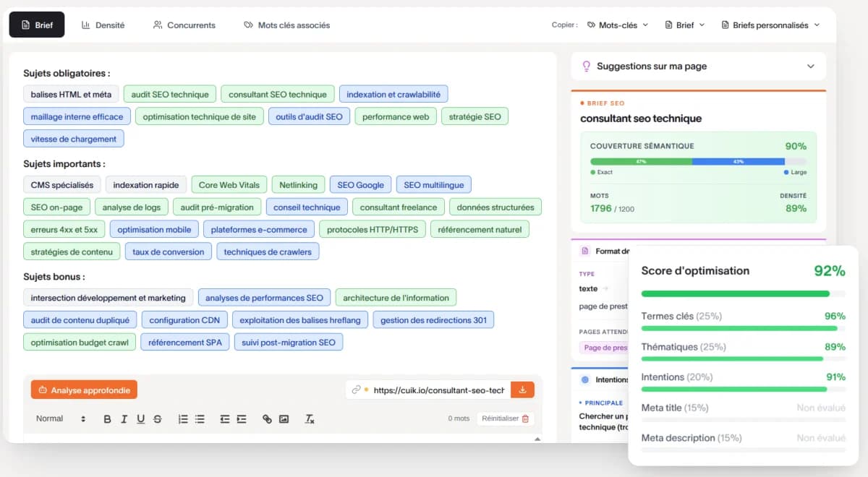
Task: Select the 'stratégie SEO' tag
Action: 475,116
